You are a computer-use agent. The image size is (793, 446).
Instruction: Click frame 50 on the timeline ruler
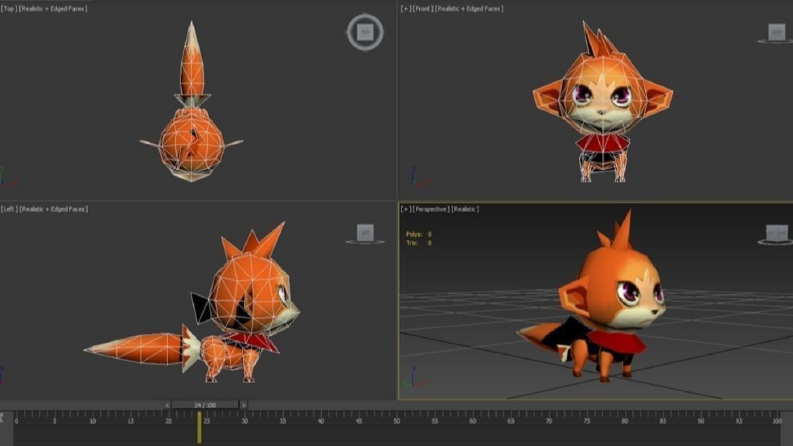click(396, 421)
